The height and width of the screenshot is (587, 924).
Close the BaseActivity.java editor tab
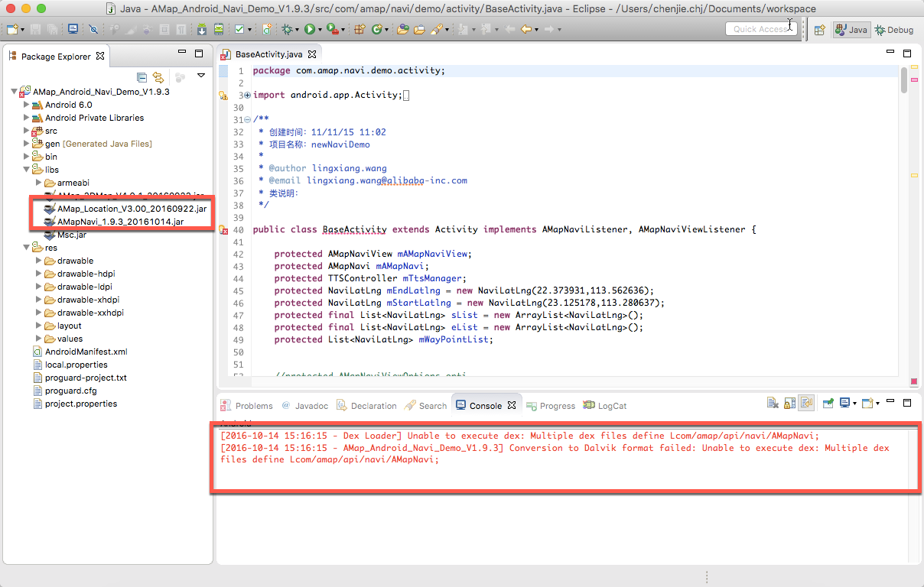312,55
